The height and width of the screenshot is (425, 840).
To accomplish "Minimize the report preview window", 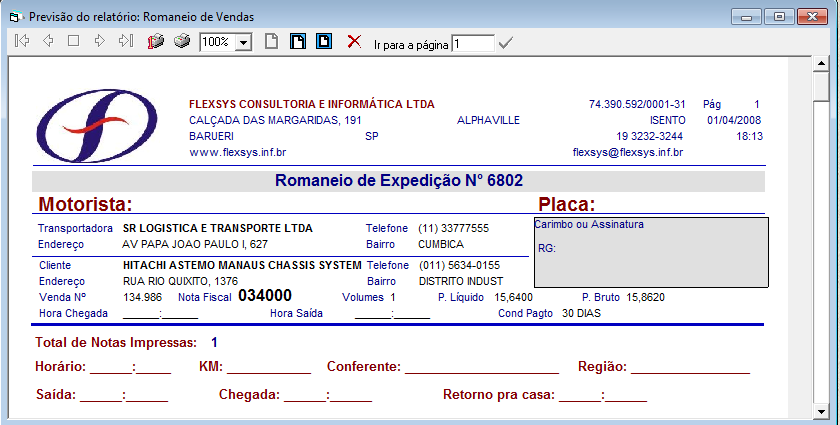I will (x=747, y=17).
